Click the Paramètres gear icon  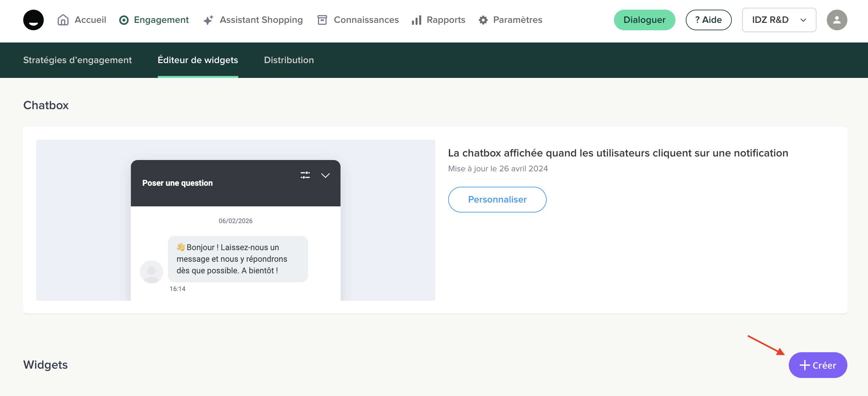[483, 20]
